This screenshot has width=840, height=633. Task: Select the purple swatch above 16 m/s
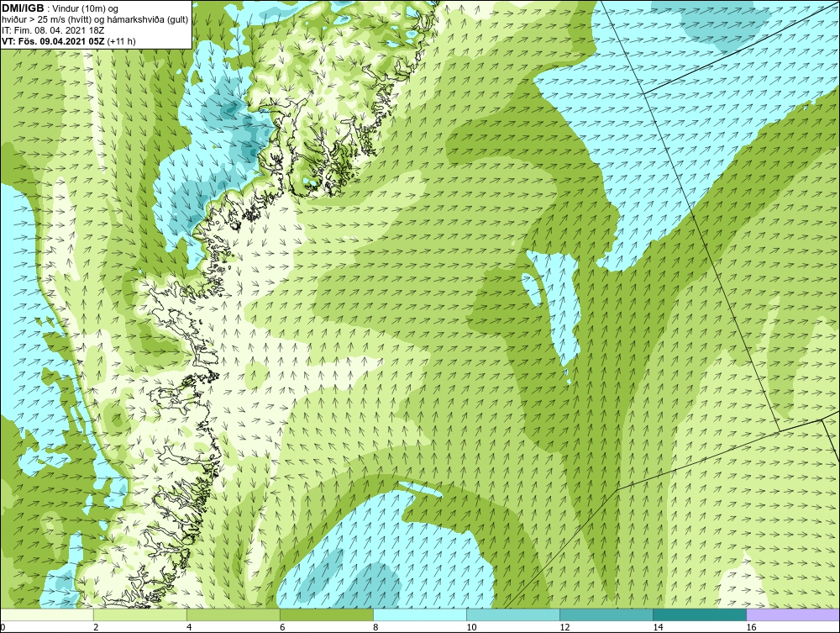coord(793,615)
